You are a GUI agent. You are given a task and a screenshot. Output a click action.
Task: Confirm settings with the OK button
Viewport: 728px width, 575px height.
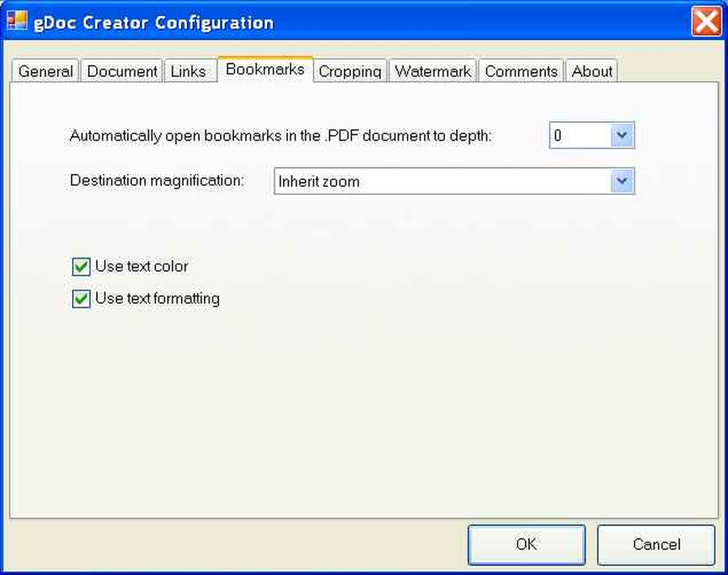click(527, 544)
